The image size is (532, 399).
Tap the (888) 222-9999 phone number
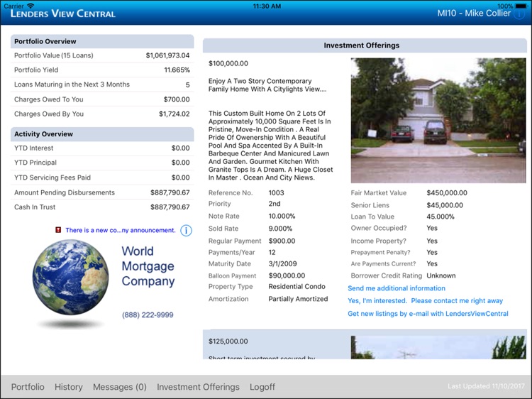coord(148,315)
